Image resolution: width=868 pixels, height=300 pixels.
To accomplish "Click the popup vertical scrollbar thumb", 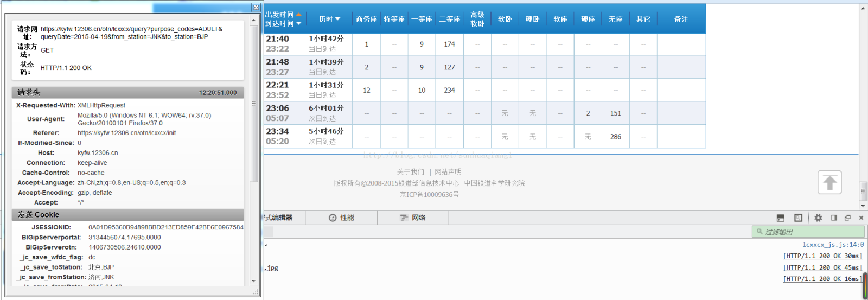I will click(254, 103).
